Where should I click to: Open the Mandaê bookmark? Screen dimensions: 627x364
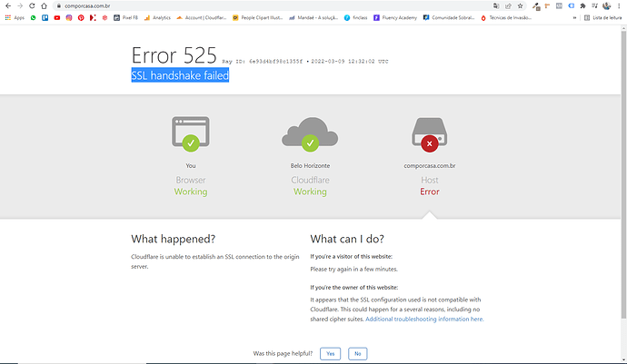tap(313, 17)
